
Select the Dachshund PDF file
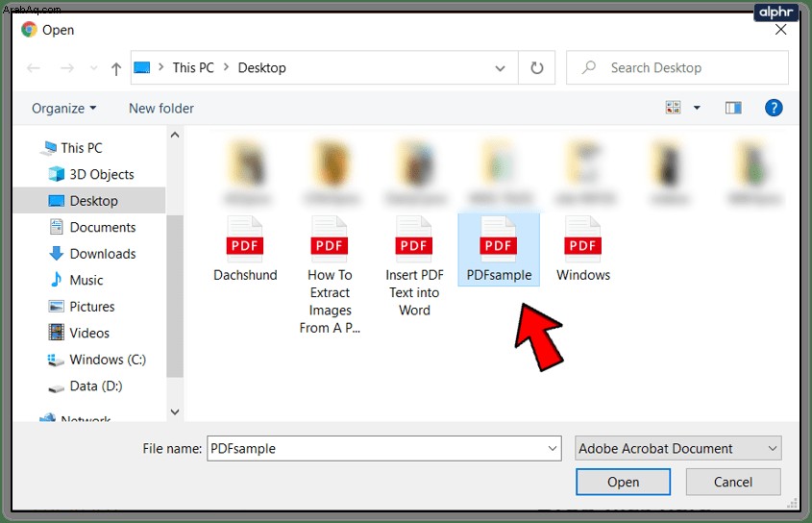click(x=245, y=249)
